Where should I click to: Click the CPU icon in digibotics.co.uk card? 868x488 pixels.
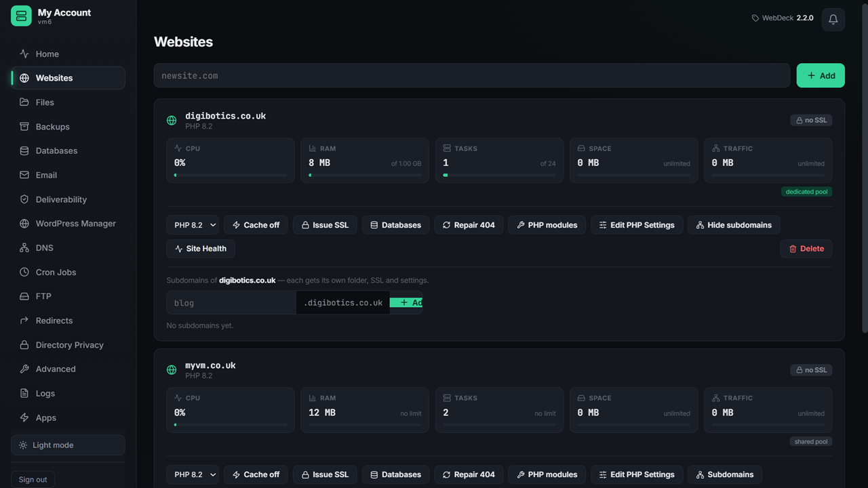click(x=178, y=148)
